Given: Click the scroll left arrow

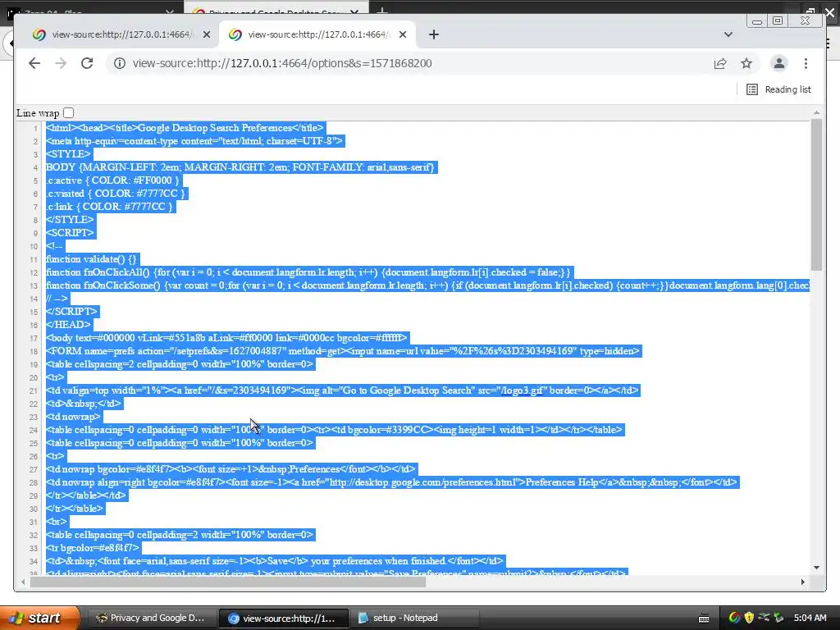Looking at the screenshot, I should pos(22,582).
